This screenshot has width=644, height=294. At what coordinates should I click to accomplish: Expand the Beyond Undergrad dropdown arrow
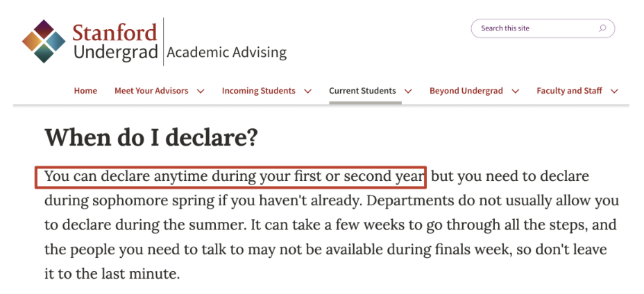(516, 91)
